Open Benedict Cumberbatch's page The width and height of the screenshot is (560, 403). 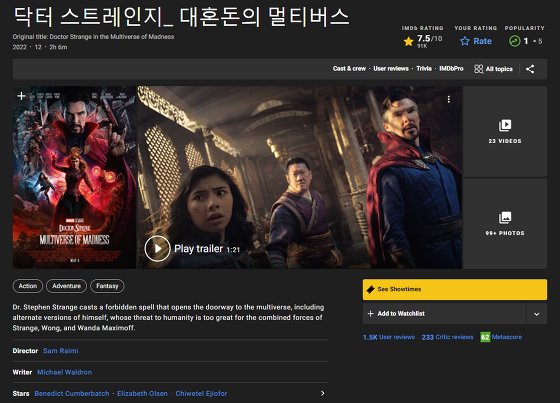coord(72,393)
